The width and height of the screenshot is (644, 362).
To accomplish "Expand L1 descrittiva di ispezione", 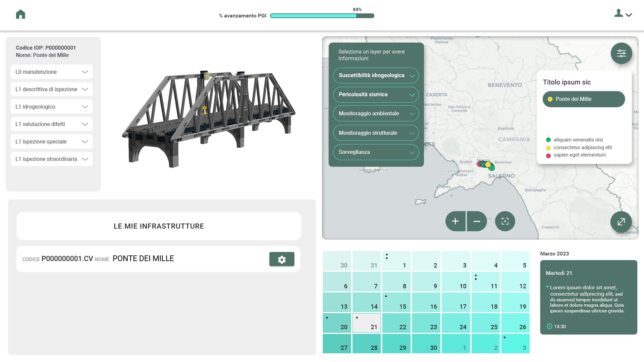I will 52,89.
